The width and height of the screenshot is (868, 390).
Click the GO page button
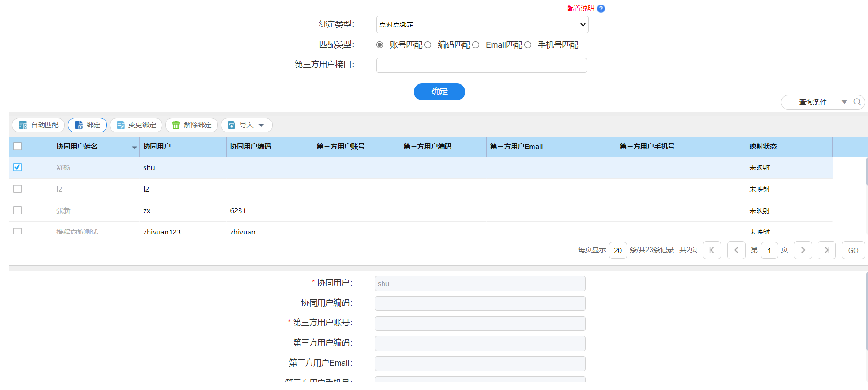853,250
